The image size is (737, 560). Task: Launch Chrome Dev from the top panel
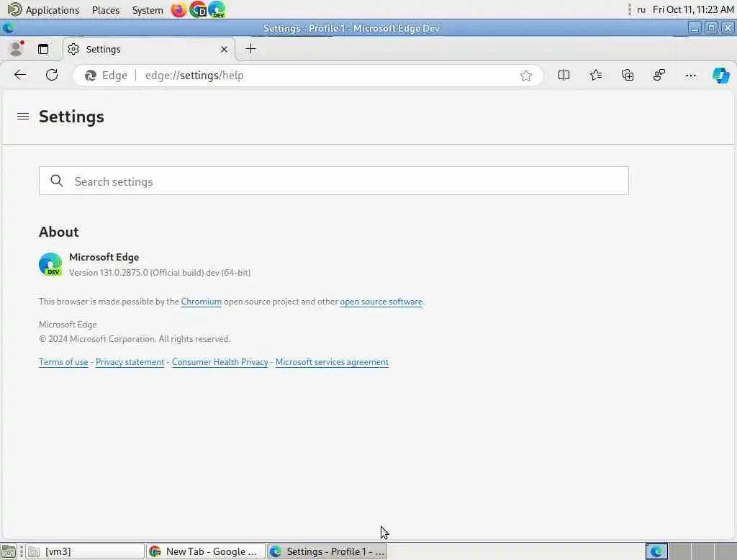point(198,9)
